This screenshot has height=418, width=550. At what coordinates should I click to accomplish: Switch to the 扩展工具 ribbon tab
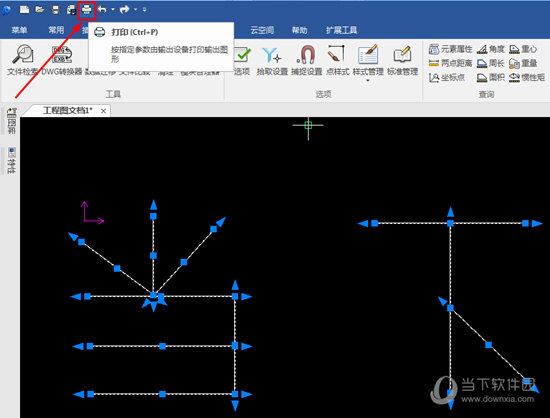(341, 30)
